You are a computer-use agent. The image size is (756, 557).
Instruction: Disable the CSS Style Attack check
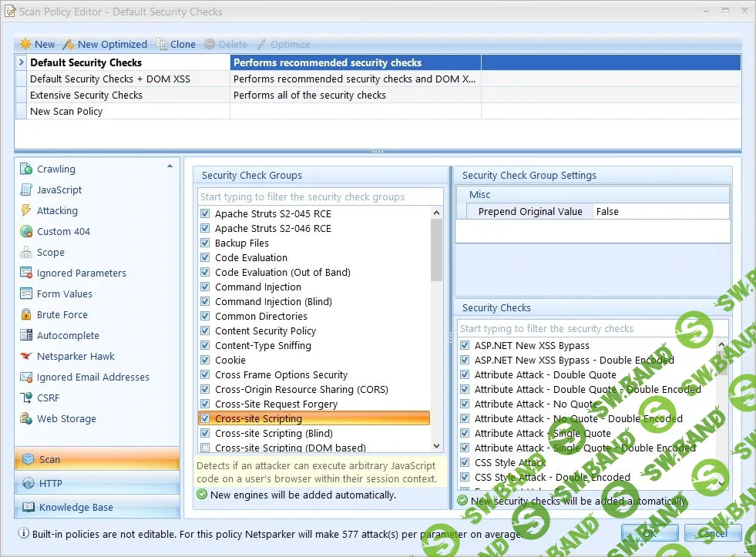[465, 462]
